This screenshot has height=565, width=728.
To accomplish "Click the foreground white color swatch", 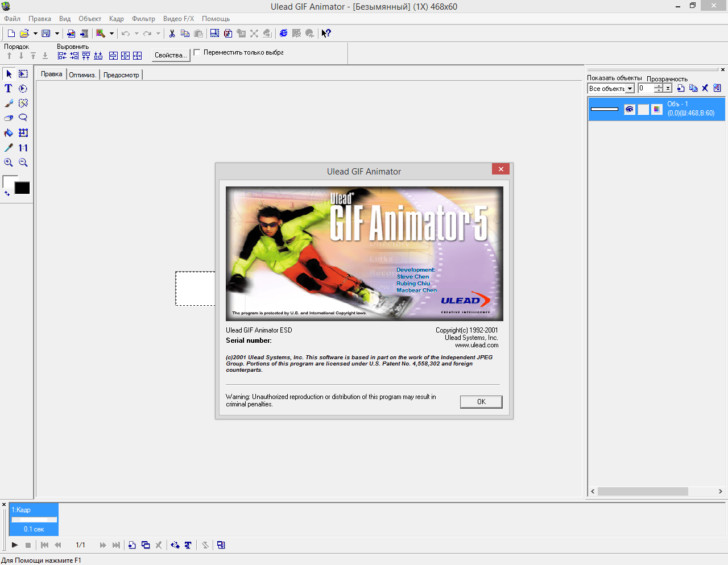I will click(8, 181).
